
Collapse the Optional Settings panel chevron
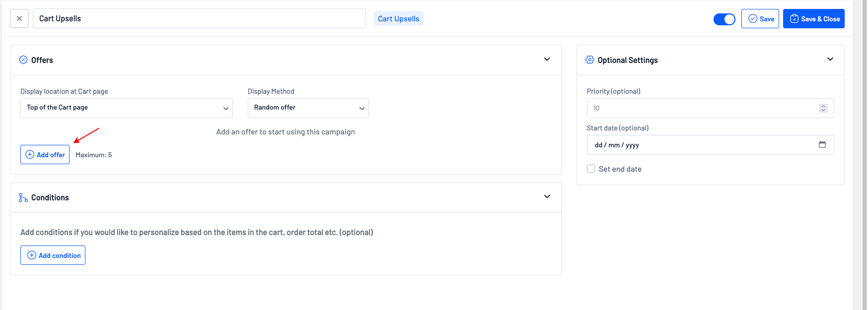pyautogui.click(x=830, y=60)
